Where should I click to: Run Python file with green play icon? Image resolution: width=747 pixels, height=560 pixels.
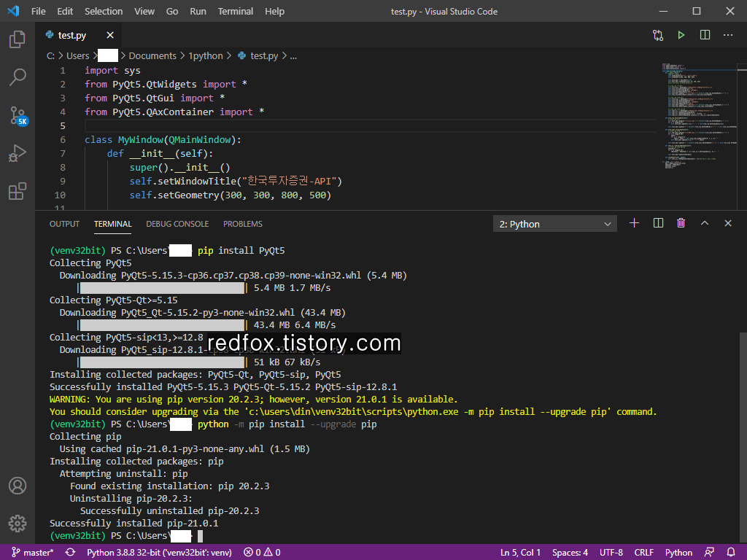[681, 35]
